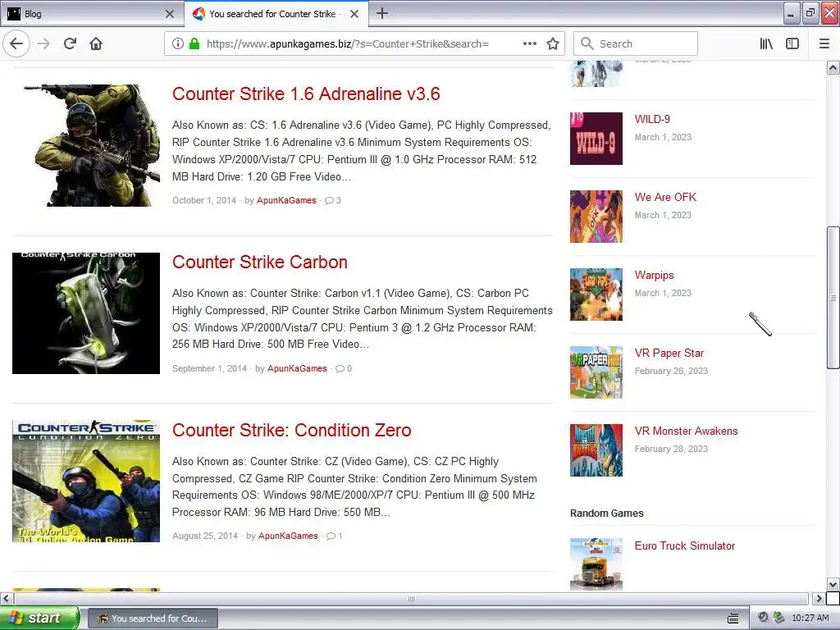The image size is (840, 630).
Task: Open Counter Strike: Condition Zero title
Action: click(x=291, y=430)
